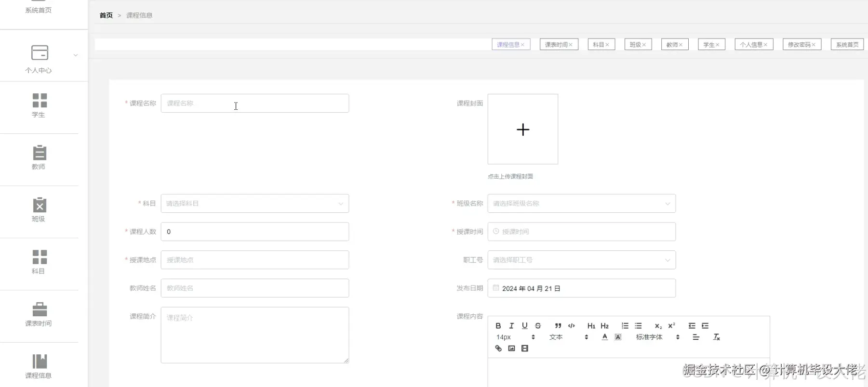Viewport: 868px width, 387px height.
Task: Open the 课表时间 sidebar section
Action: pyautogui.click(x=39, y=314)
